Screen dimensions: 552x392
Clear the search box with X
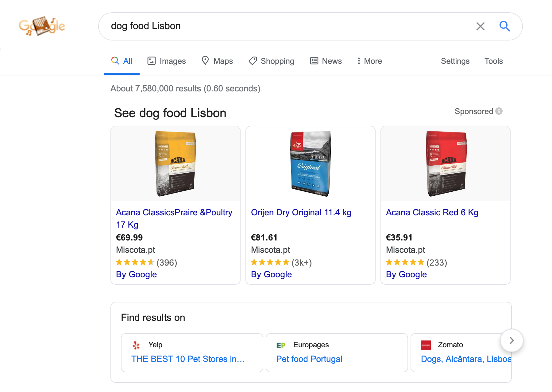tap(481, 26)
